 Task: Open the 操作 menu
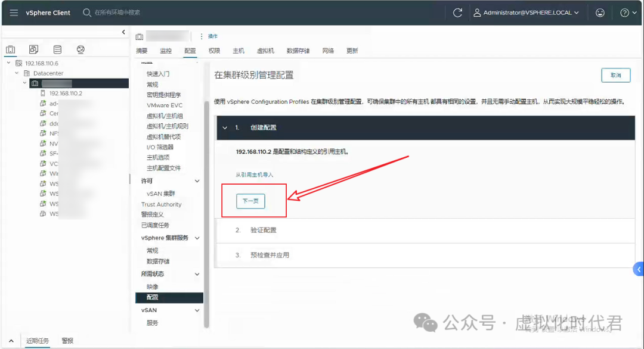212,36
